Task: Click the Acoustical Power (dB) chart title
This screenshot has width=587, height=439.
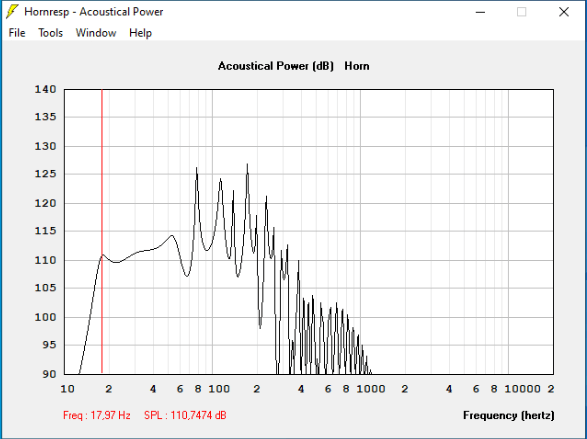Action: pyautogui.click(x=276, y=66)
